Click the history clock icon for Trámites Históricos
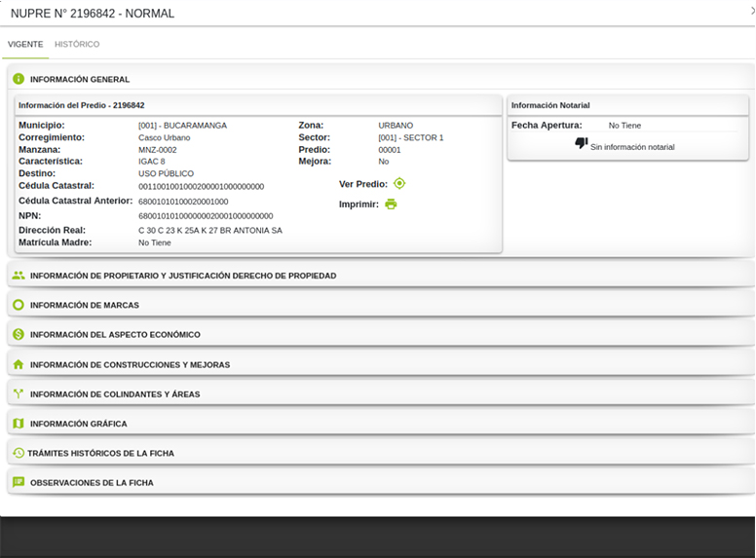 (19, 453)
